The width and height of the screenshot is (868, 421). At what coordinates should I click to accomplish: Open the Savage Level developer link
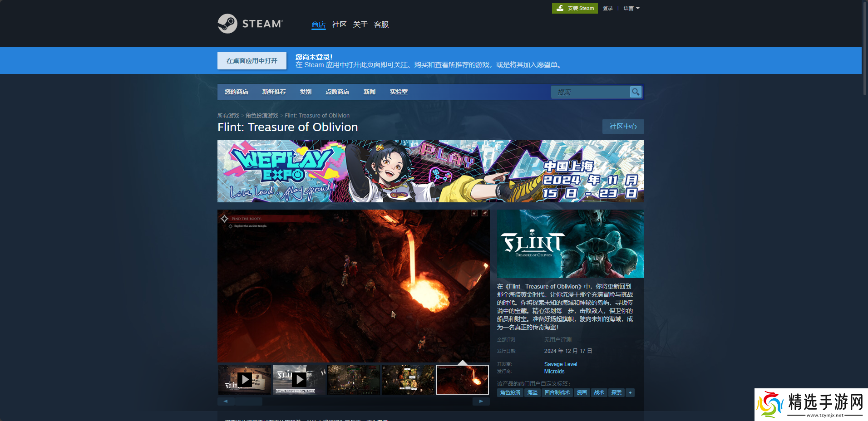coord(561,364)
